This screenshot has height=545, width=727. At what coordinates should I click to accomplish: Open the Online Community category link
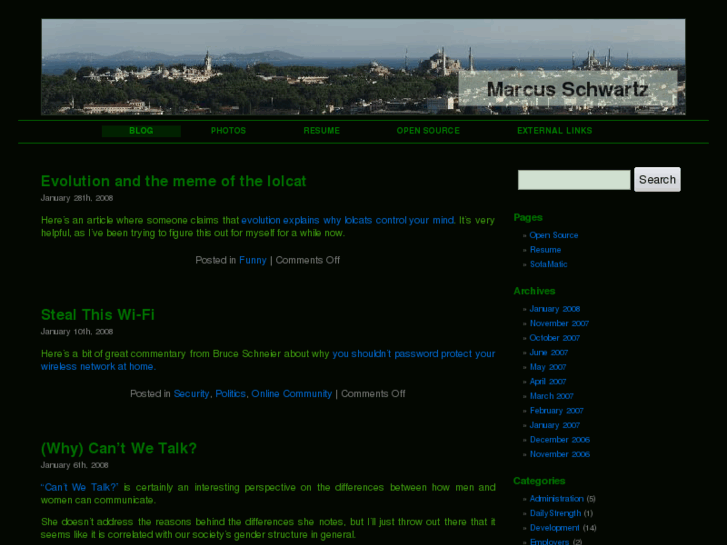(292, 394)
